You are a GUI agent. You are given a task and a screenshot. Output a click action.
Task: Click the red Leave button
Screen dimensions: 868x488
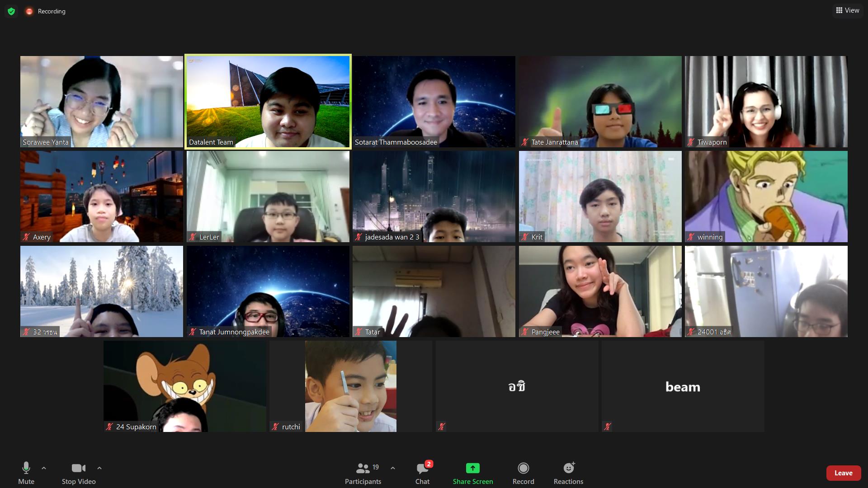pos(843,473)
